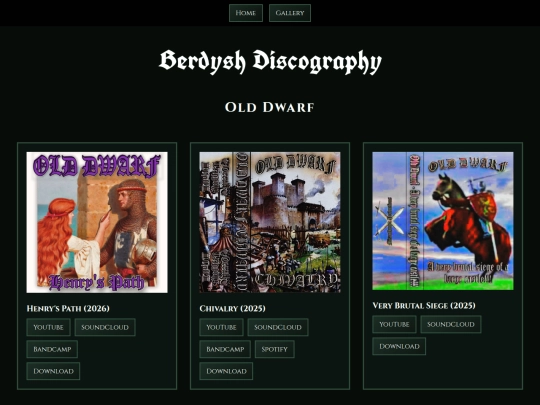The width and height of the screenshot is (540, 405).
Task: Watch Chivalry on YouTube
Action: (x=221, y=327)
